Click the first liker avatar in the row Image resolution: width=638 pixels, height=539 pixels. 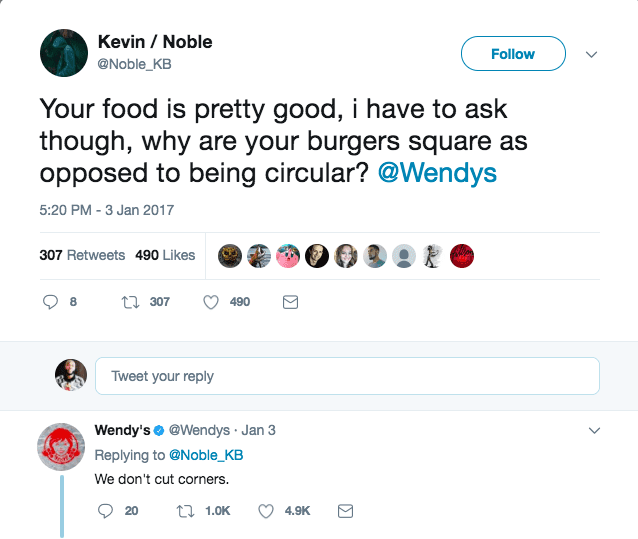click(x=229, y=255)
